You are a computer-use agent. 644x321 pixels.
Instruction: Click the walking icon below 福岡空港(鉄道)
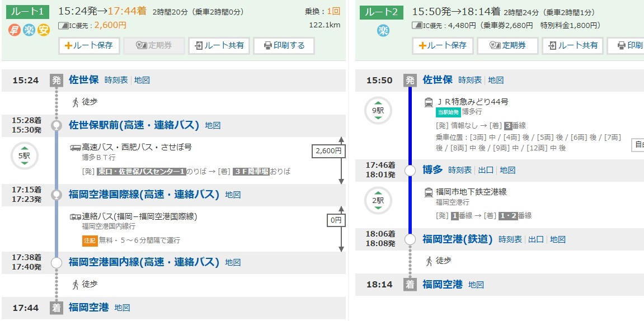click(x=429, y=261)
